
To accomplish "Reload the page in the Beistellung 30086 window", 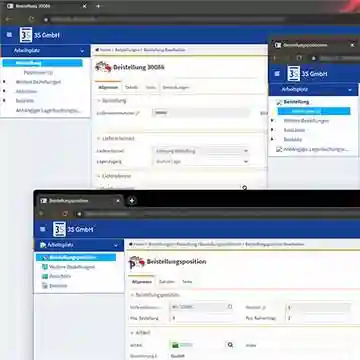I will [32, 19].
